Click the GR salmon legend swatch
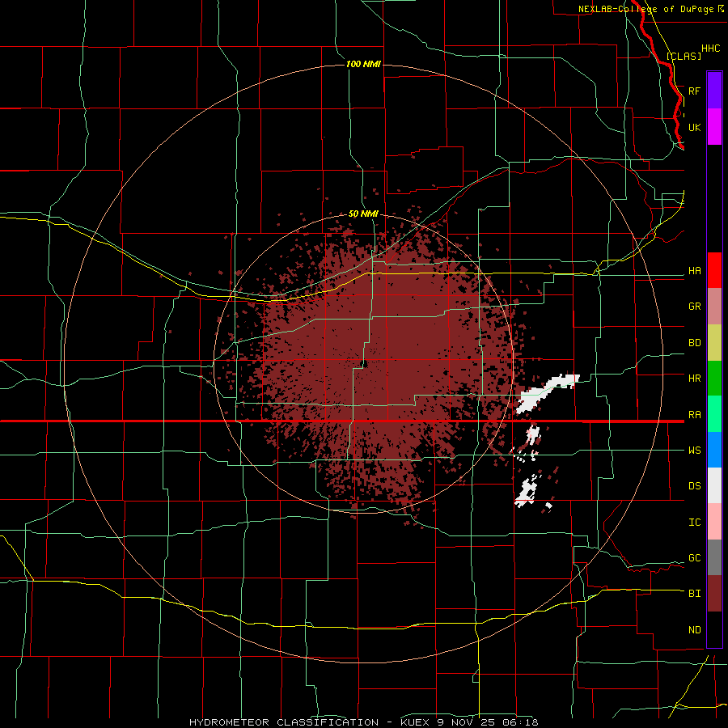This screenshot has height=728, width=728. pos(714,307)
